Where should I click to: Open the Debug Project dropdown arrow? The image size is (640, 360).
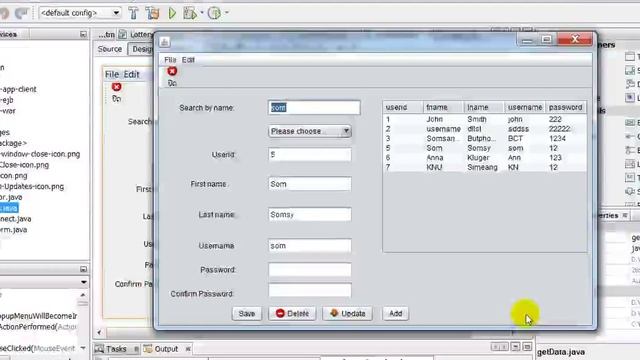[x=202, y=13]
